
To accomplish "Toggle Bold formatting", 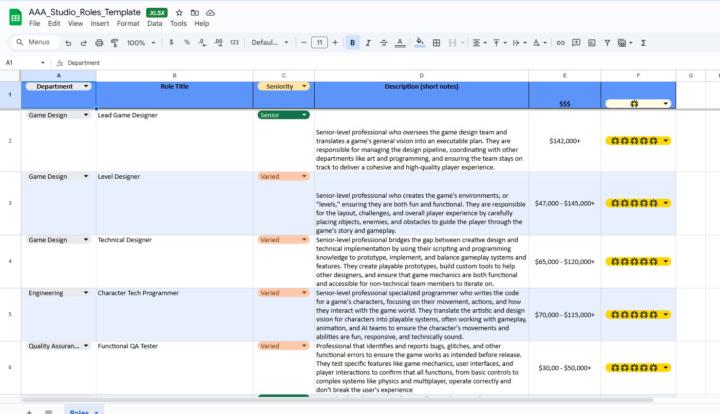I will 352,43.
